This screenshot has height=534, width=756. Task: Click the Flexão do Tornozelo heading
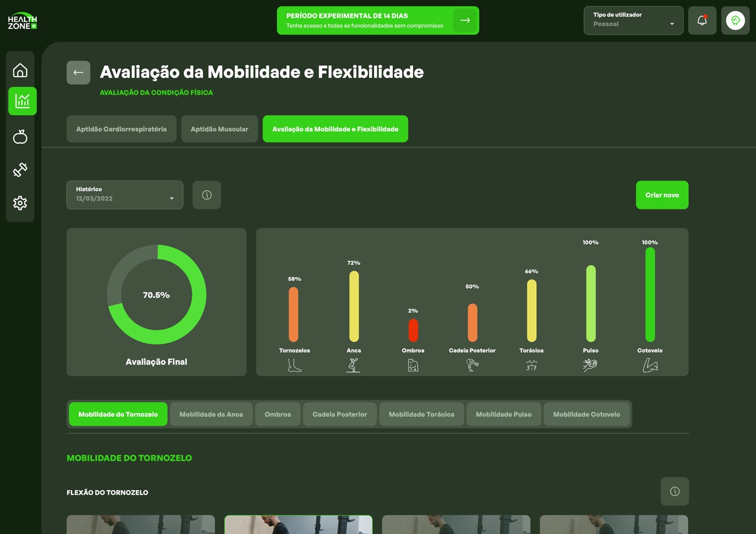click(x=107, y=492)
